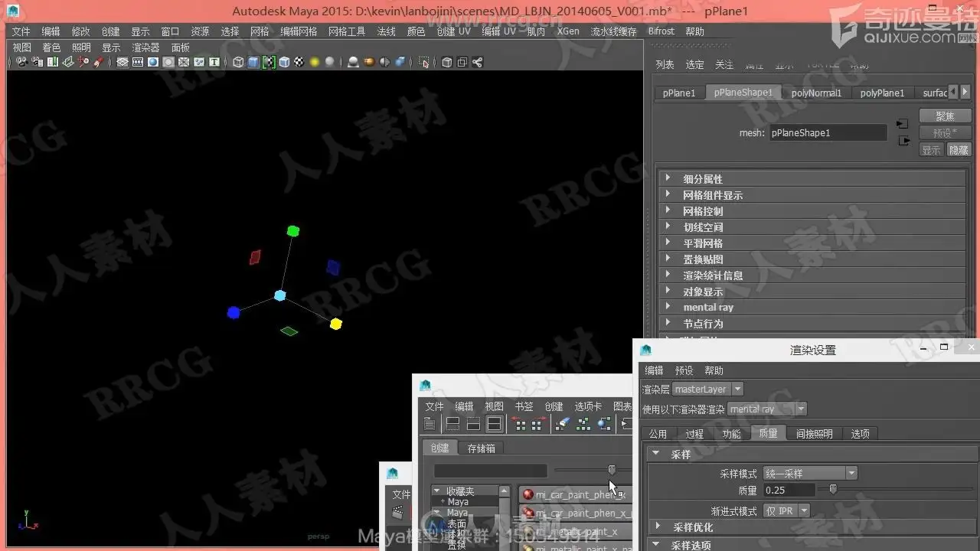980x551 pixels.
Task: Toggle the green-highlighted wireframe on shaded icon
Action: pos(269,62)
